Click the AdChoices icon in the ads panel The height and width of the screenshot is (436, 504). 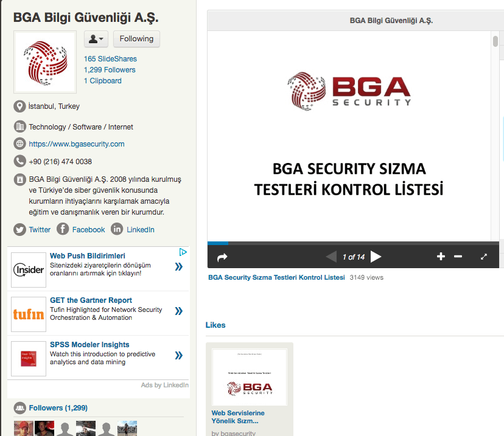tap(183, 252)
